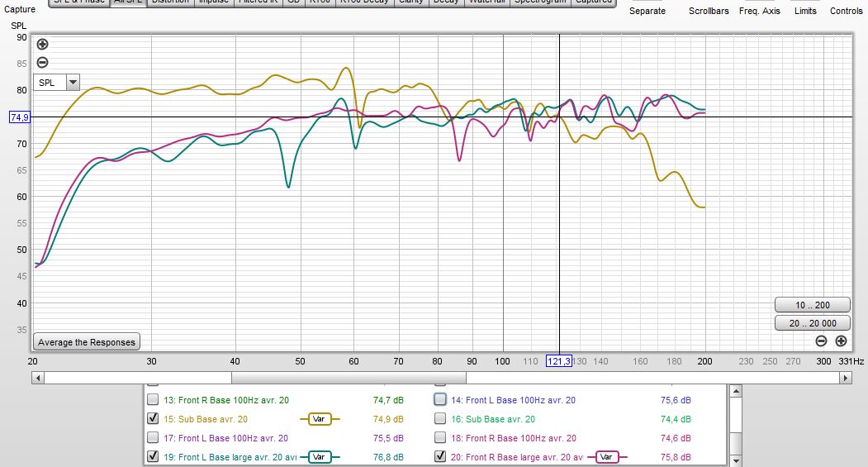Screen dimensions: 868x467
Task: Zoom in the frequency axis
Action: pos(841,341)
